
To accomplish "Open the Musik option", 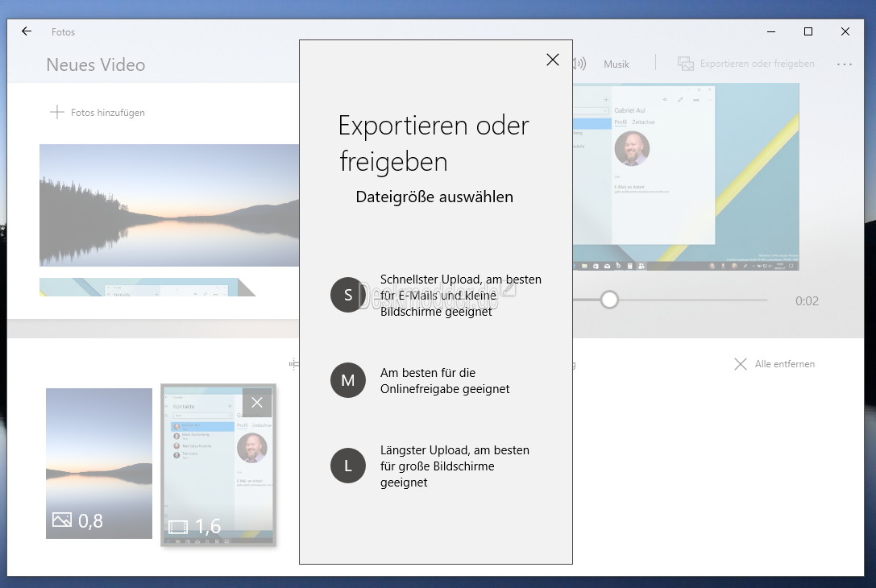I will coord(617,64).
